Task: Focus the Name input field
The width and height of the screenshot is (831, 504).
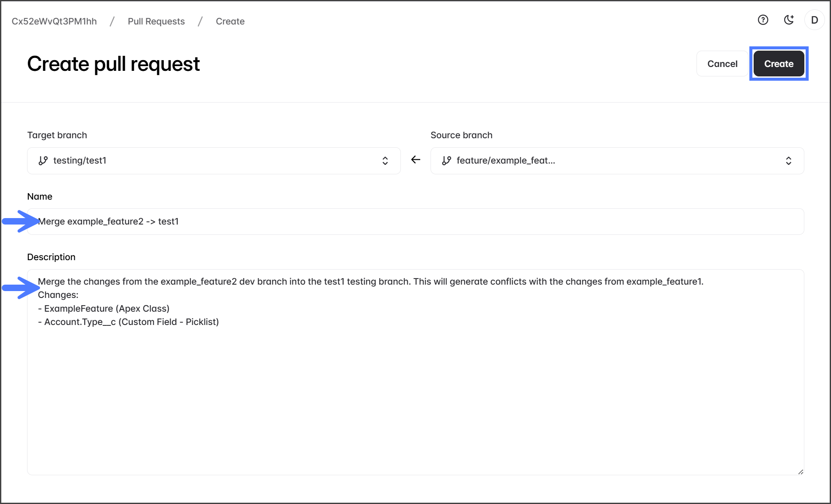Action: [415, 222]
